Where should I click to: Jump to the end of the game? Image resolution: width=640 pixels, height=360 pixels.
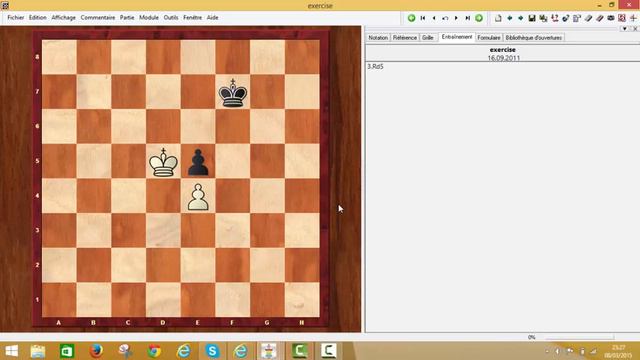(468, 18)
